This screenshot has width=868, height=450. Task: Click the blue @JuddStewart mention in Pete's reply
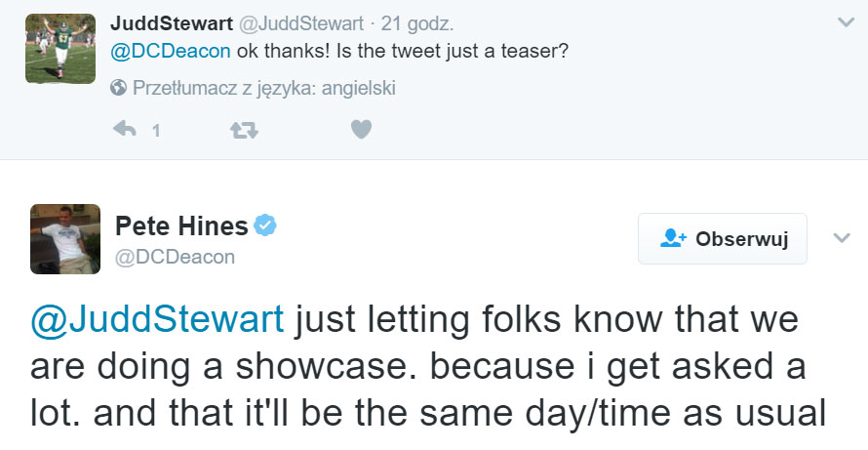click(x=158, y=318)
